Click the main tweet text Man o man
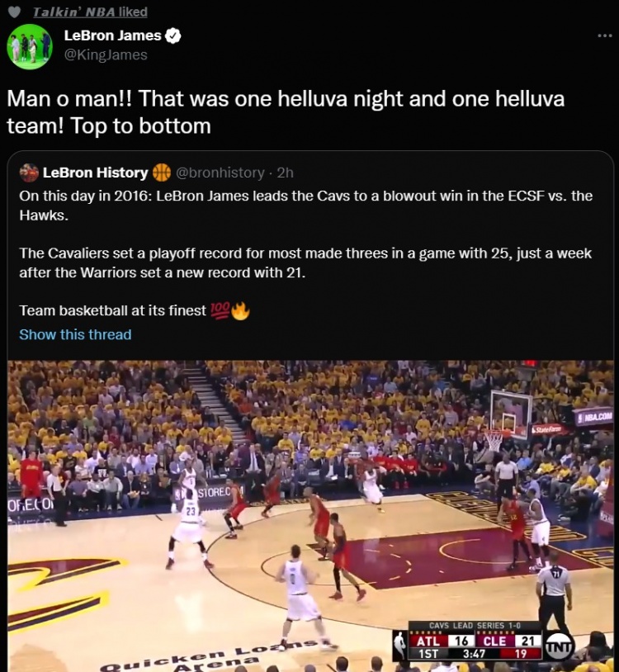Image resolution: width=619 pixels, height=672 pixels. click(286, 112)
